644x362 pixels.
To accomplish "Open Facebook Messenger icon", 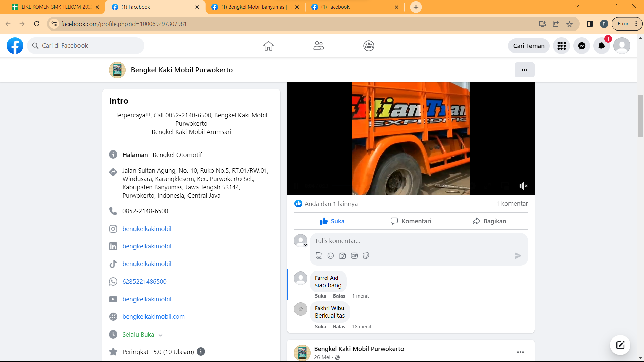I will tap(582, 46).
